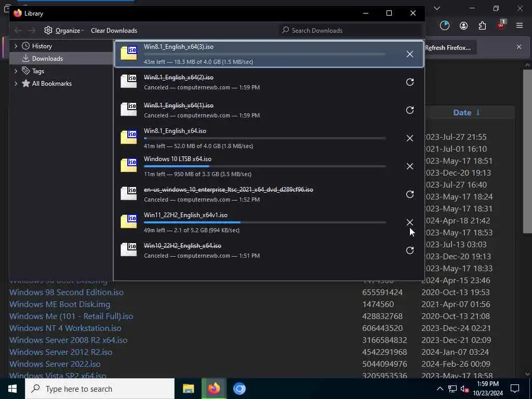Screen dimensions: 532x399
Task: Select the date 2023-Dec-24 02:21
Action: click(456, 328)
